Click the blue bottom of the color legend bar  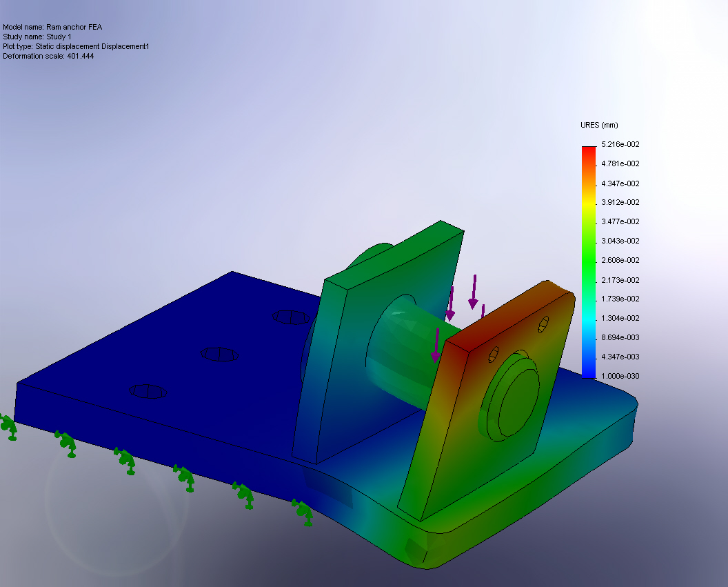tap(588, 372)
